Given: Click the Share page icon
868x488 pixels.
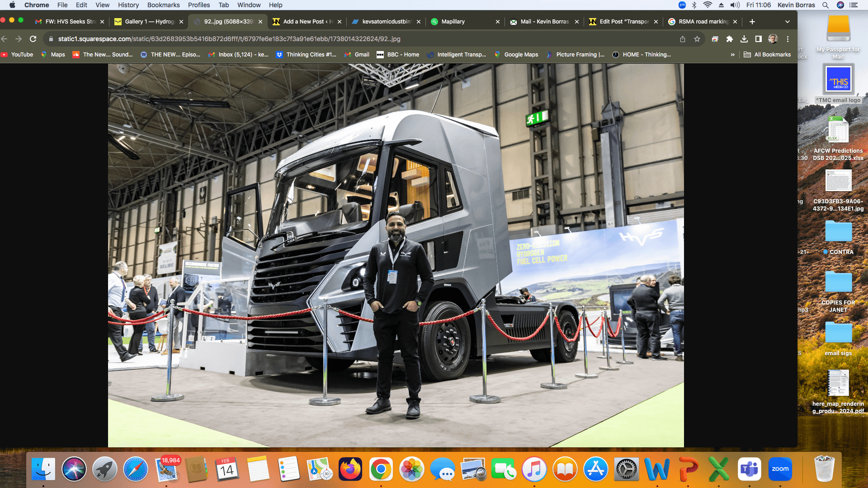Looking at the screenshot, I should [683, 39].
